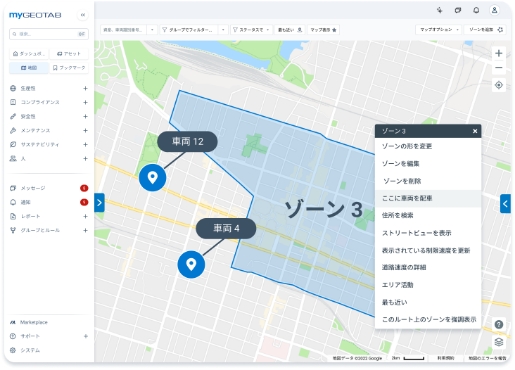Click the メンテナンス wrench icon

pyautogui.click(x=13, y=130)
